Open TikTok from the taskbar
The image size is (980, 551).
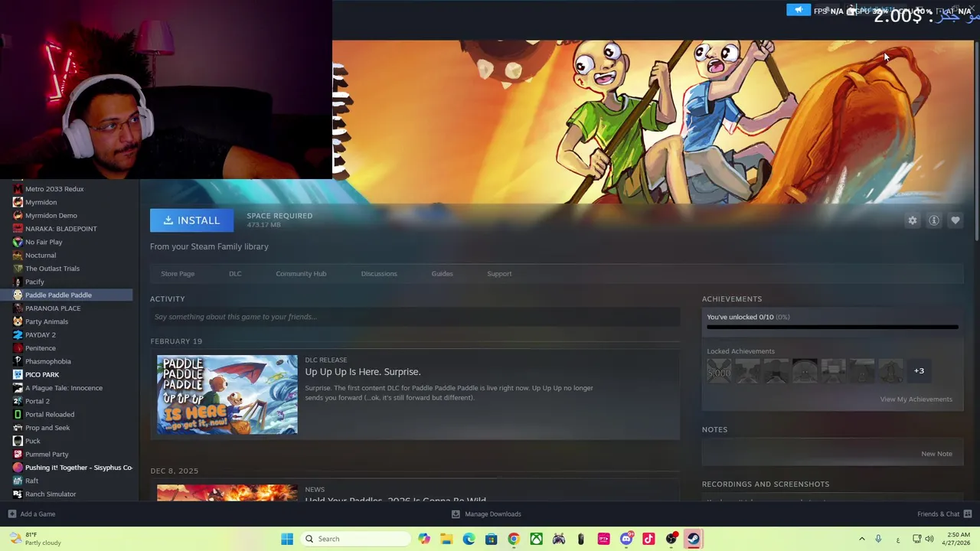tap(648, 539)
